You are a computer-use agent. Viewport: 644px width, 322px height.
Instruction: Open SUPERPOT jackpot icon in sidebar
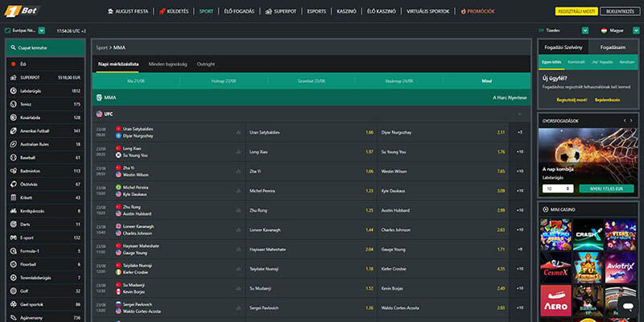coord(14,77)
